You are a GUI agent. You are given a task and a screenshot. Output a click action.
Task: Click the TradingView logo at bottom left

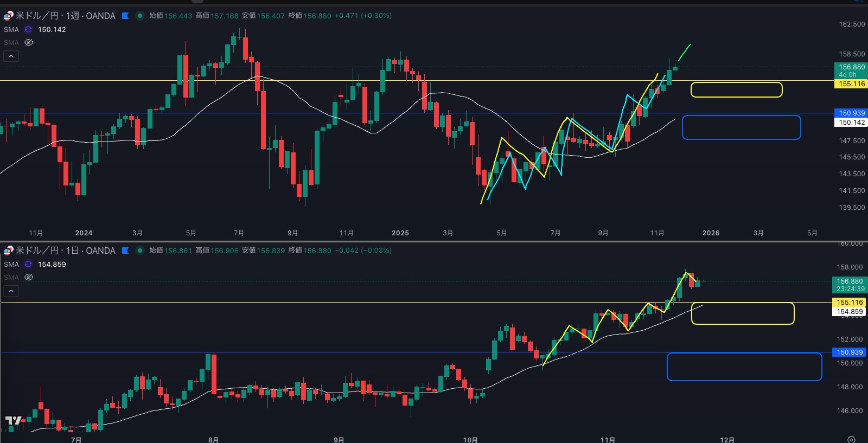(x=14, y=421)
